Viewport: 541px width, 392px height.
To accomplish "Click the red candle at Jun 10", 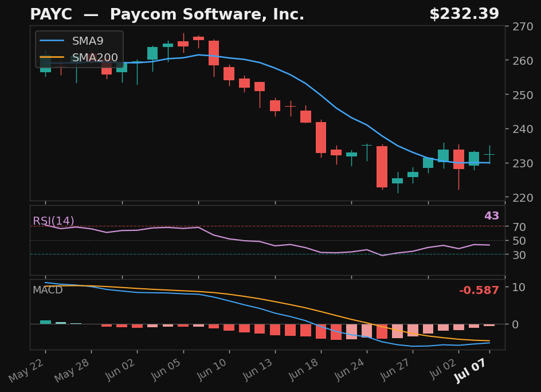I will (x=229, y=73).
